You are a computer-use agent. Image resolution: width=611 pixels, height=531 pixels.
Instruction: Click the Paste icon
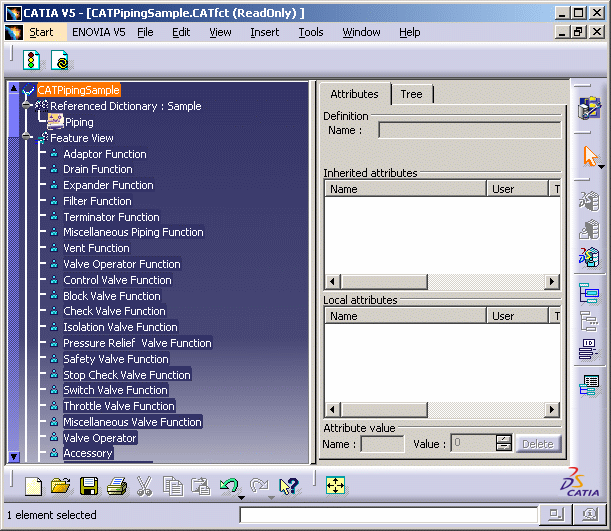(x=201, y=486)
